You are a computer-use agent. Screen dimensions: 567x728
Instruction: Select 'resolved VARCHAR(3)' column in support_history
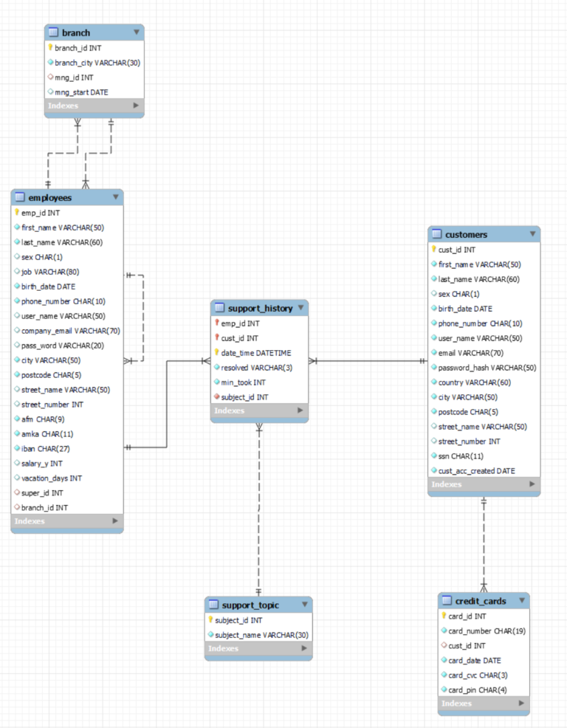pyautogui.click(x=260, y=367)
